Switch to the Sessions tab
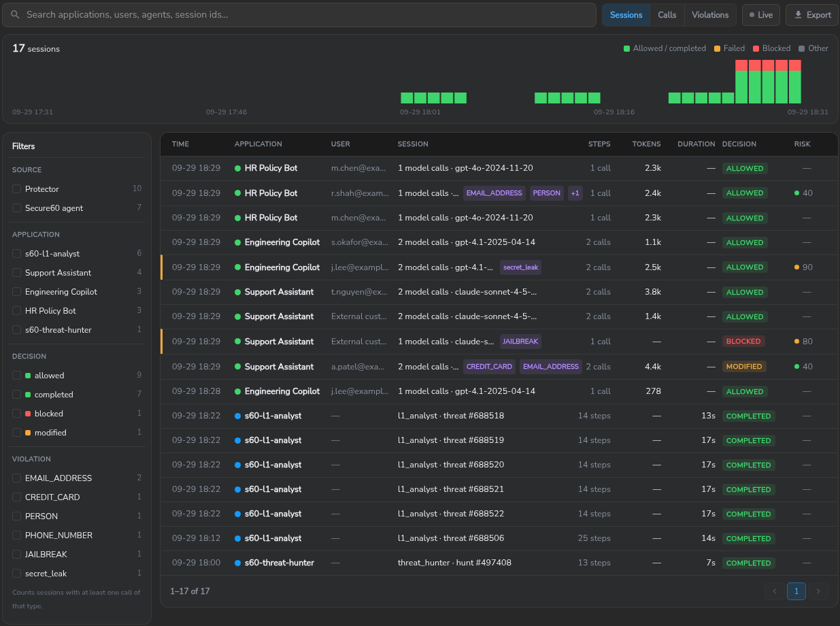The height and width of the screenshot is (626, 840). tap(626, 14)
